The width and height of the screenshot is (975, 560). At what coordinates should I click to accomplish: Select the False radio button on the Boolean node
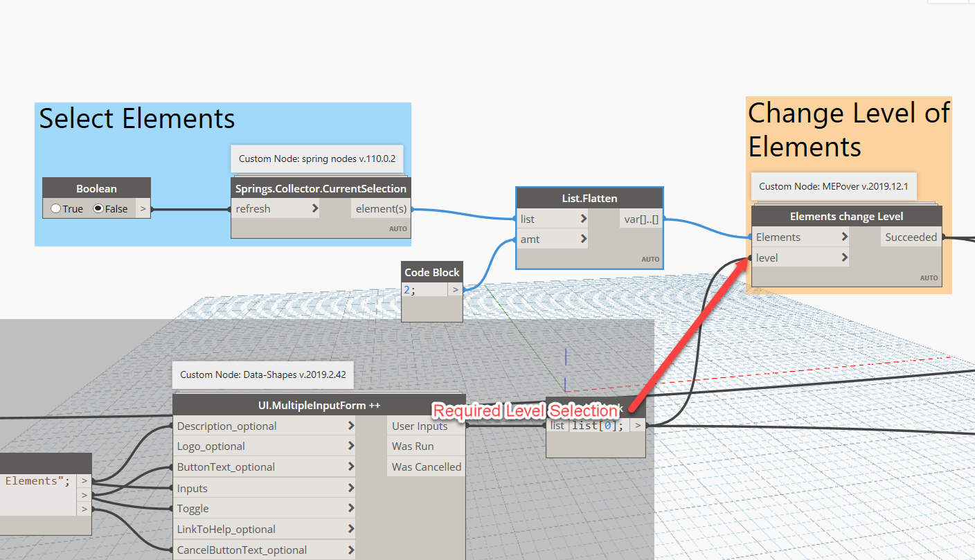pos(99,208)
